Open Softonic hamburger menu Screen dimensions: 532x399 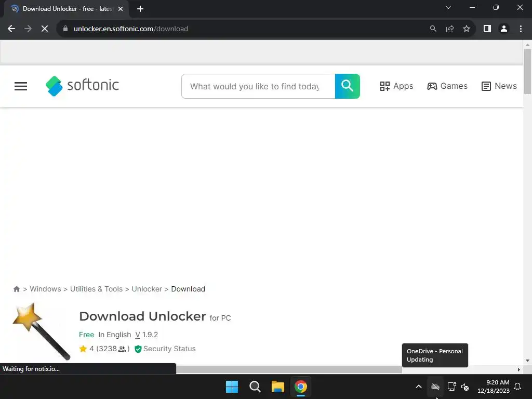[21, 86]
